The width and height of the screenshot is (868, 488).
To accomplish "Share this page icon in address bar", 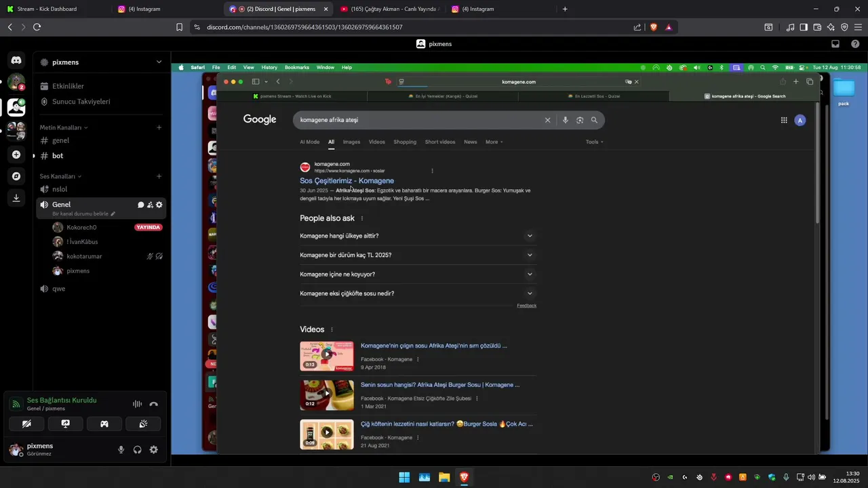I will pos(637,27).
